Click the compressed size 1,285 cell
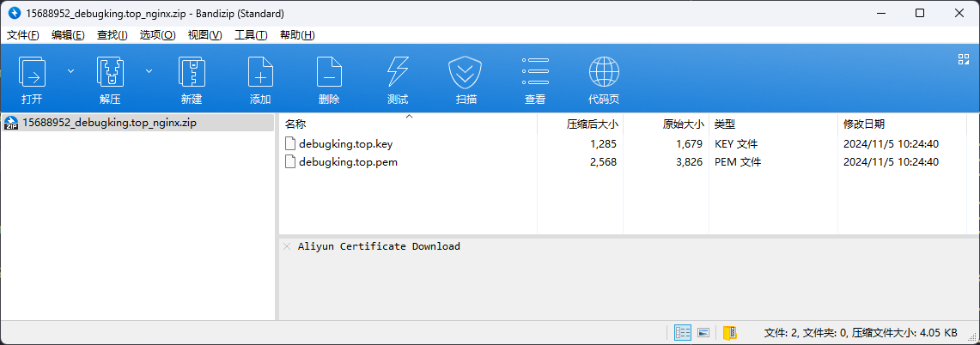Viewport: 980px width, 345px height. click(603, 144)
